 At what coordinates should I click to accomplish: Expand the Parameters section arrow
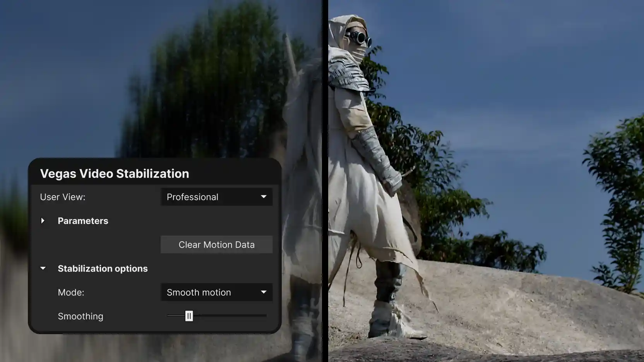coord(43,221)
